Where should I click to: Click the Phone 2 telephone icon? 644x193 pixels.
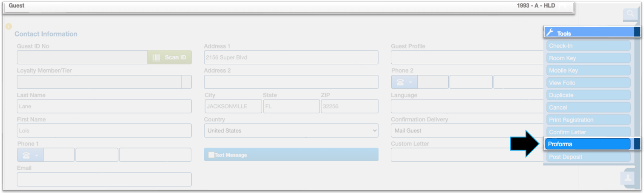pos(399,82)
